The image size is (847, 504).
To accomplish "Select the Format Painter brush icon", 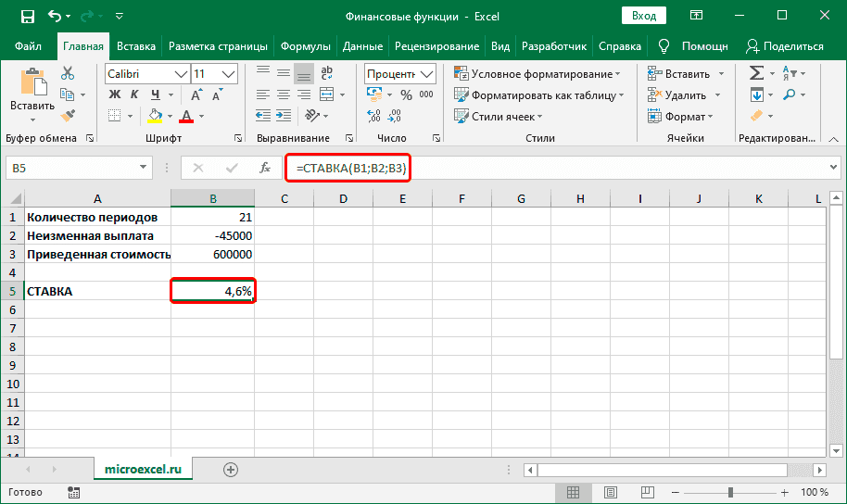I will [68, 114].
